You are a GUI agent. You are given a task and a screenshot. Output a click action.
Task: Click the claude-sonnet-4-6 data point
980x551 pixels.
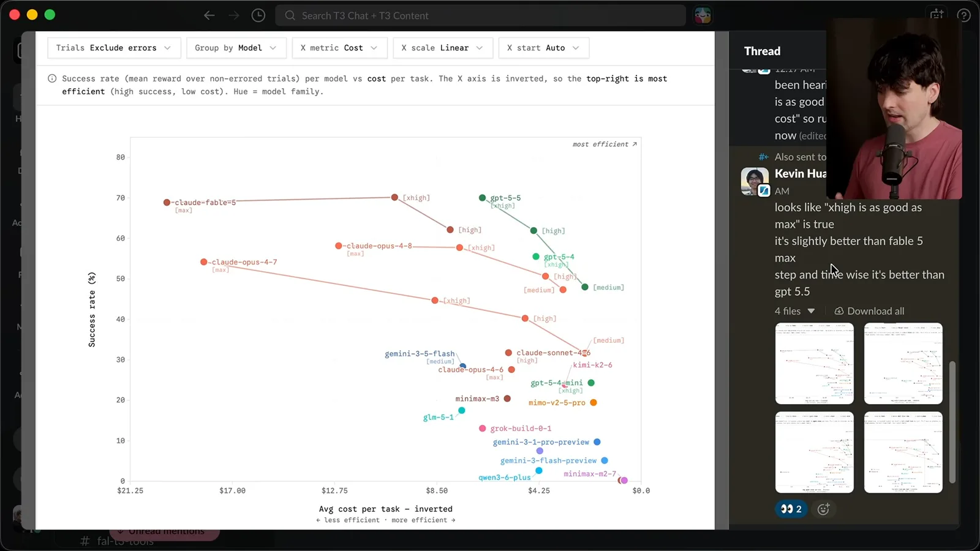(x=508, y=353)
